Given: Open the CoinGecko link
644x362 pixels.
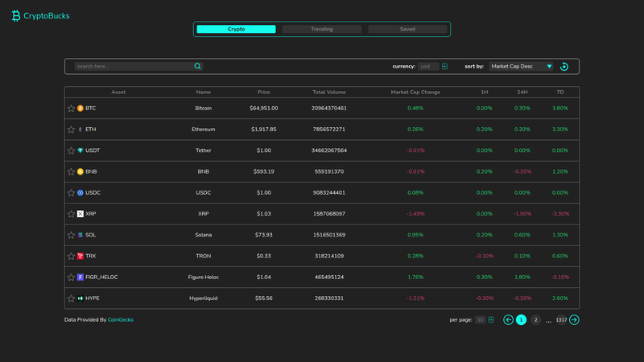Looking at the screenshot, I should (120, 319).
